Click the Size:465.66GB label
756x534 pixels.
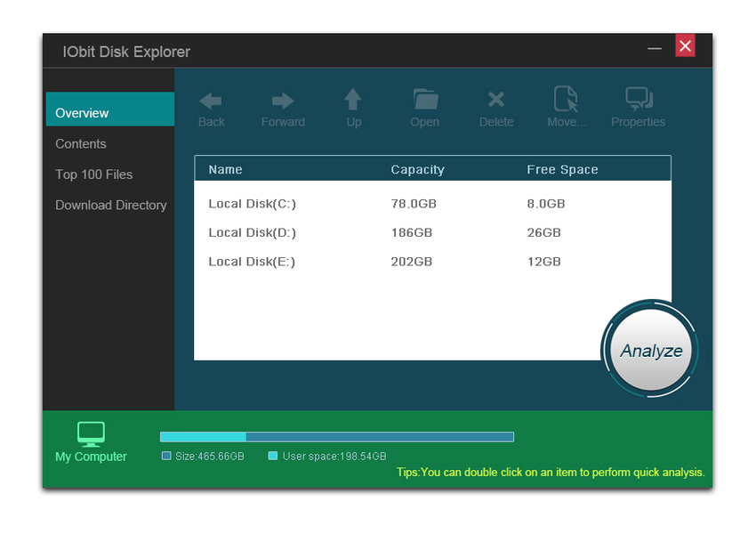click(209, 456)
